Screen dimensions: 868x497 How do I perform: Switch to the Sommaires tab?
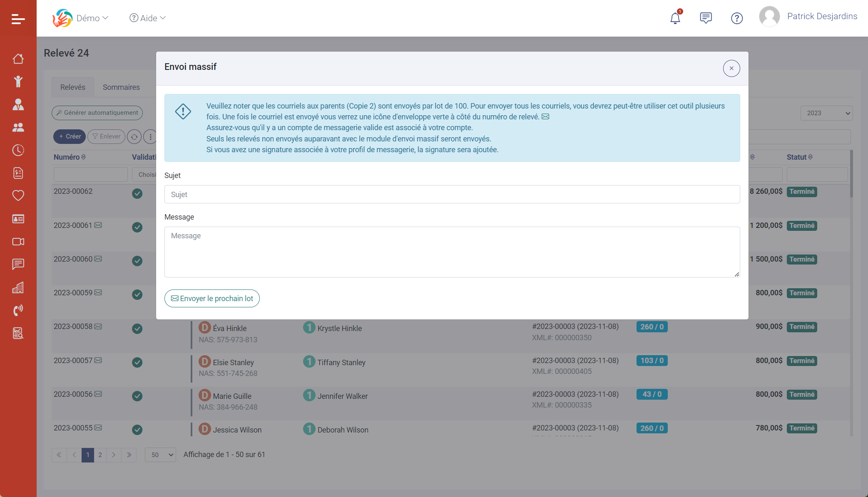click(x=121, y=87)
